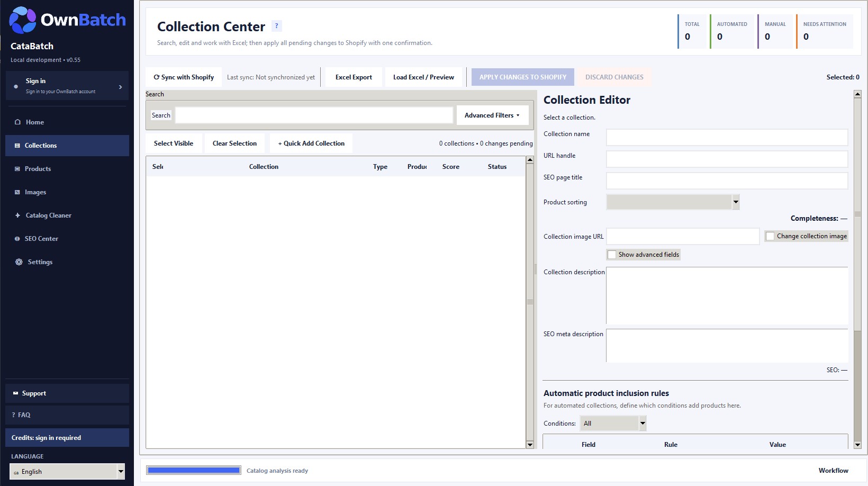The image size is (868, 486).
Task: Click the Automated count card
Action: [731, 31]
